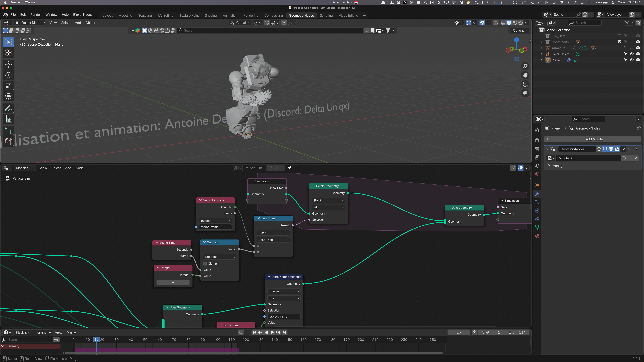Select the Scale tool

tap(8, 86)
